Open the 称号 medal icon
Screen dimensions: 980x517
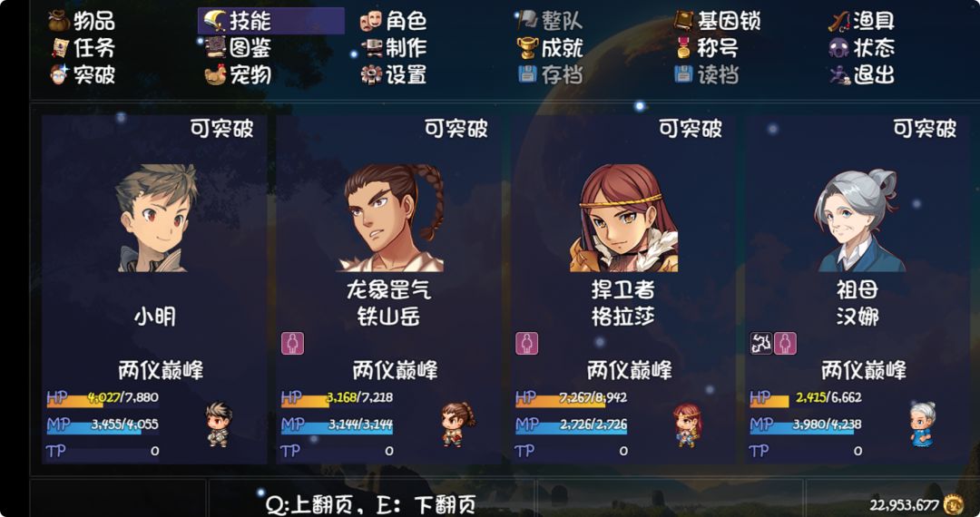pos(683,48)
